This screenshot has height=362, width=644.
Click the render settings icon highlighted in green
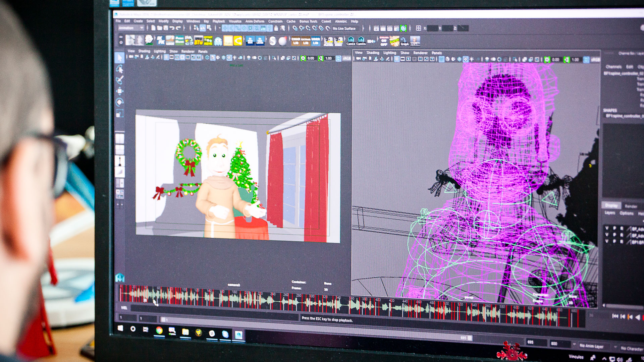pyautogui.click(x=403, y=28)
